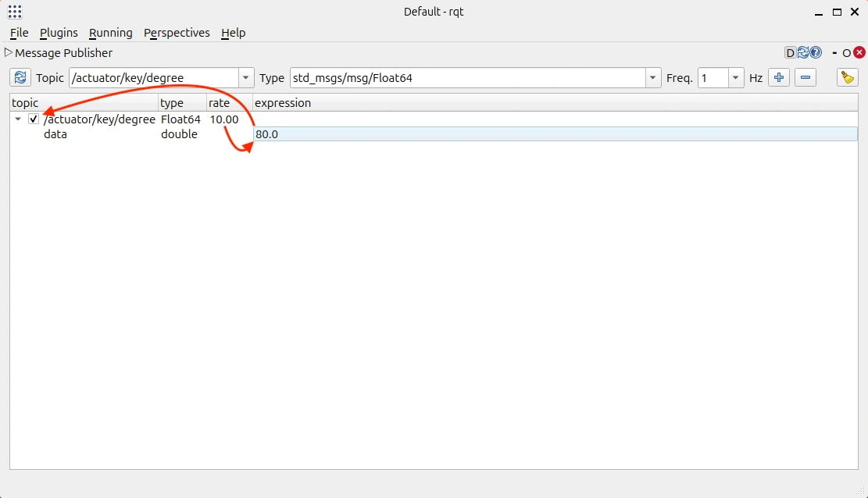Open the File menu
Viewport: 868px width, 498px height.
point(20,33)
